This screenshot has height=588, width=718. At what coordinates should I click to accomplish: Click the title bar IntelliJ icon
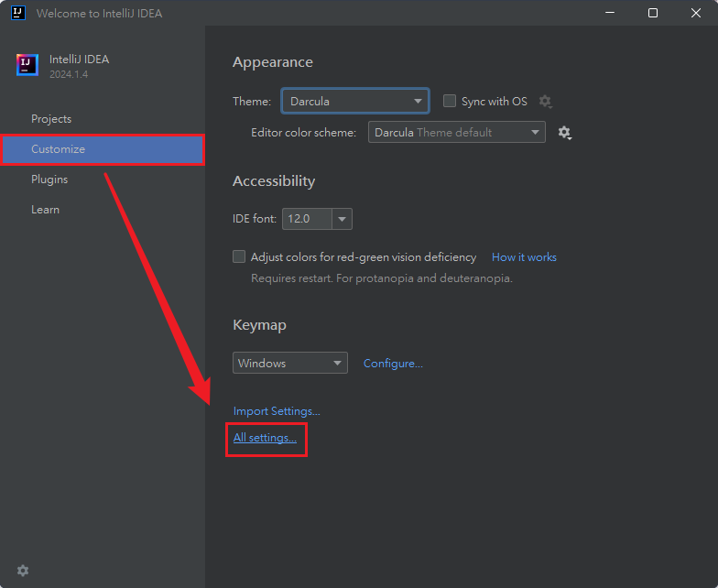pyautogui.click(x=18, y=13)
